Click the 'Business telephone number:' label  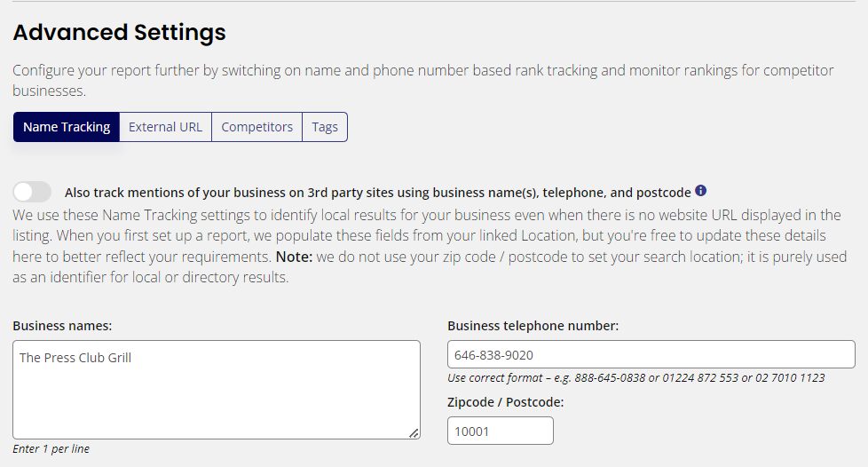pos(533,326)
